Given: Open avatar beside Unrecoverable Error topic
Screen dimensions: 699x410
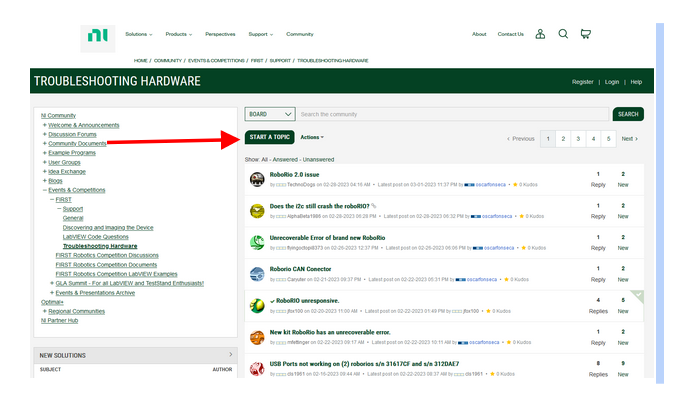Looking at the screenshot, I should point(257,242).
